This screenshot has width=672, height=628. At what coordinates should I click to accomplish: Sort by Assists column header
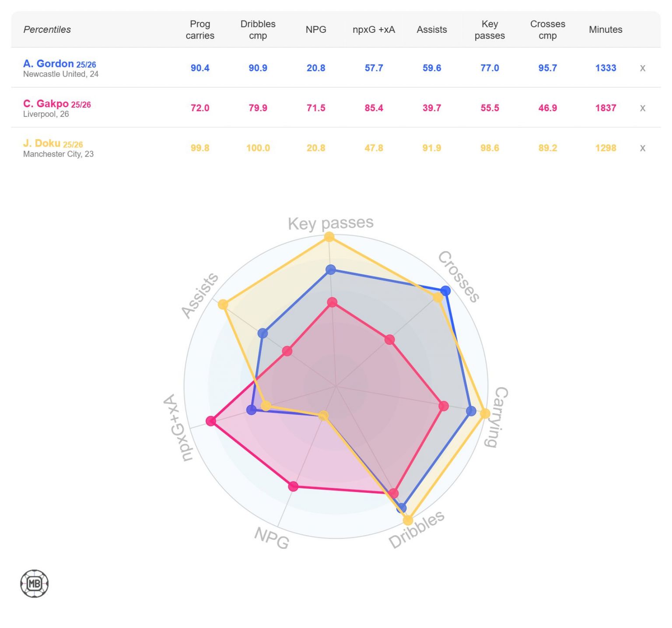click(x=431, y=30)
